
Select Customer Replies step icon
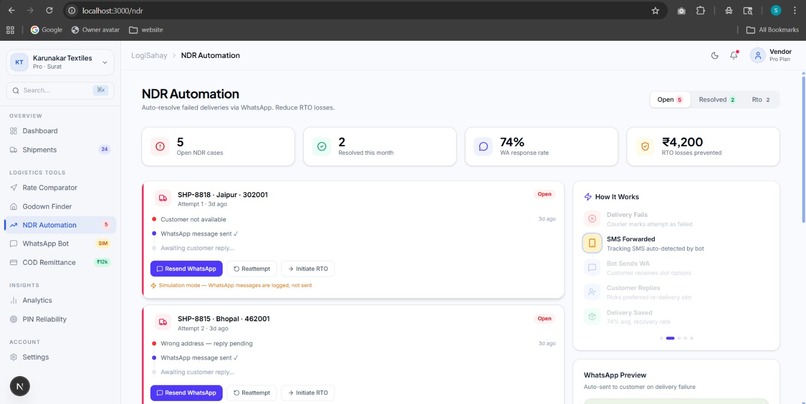click(592, 292)
